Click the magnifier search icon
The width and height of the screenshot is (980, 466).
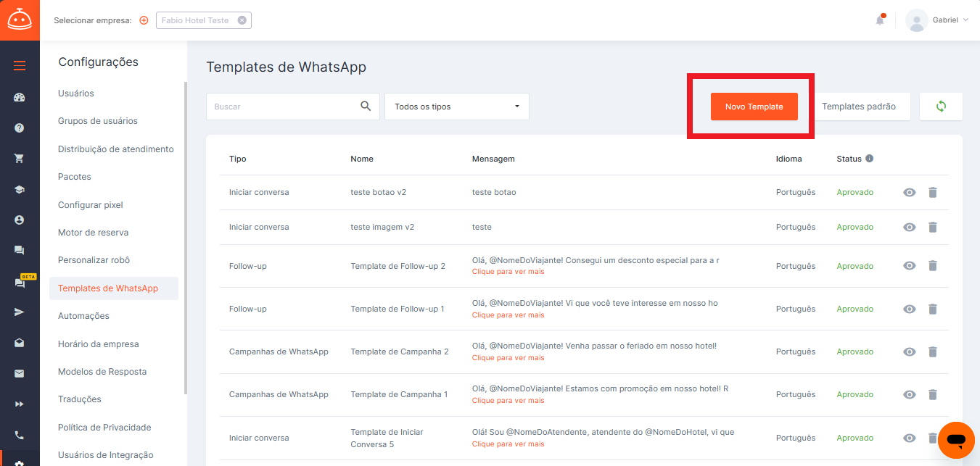pos(366,106)
